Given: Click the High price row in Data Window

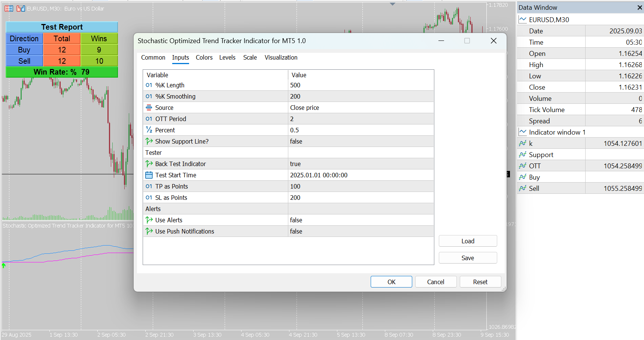Looking at the screenshot, I should tap(580, 64).
